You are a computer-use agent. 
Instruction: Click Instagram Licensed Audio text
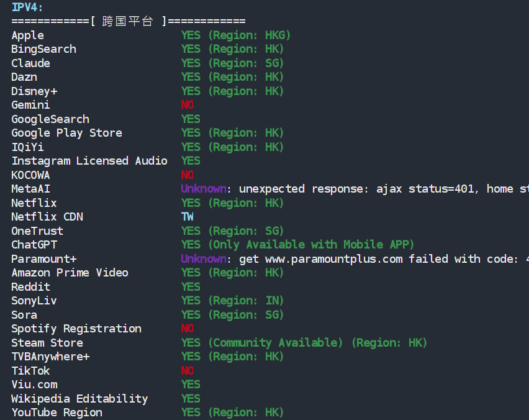(x=89, y=161)
